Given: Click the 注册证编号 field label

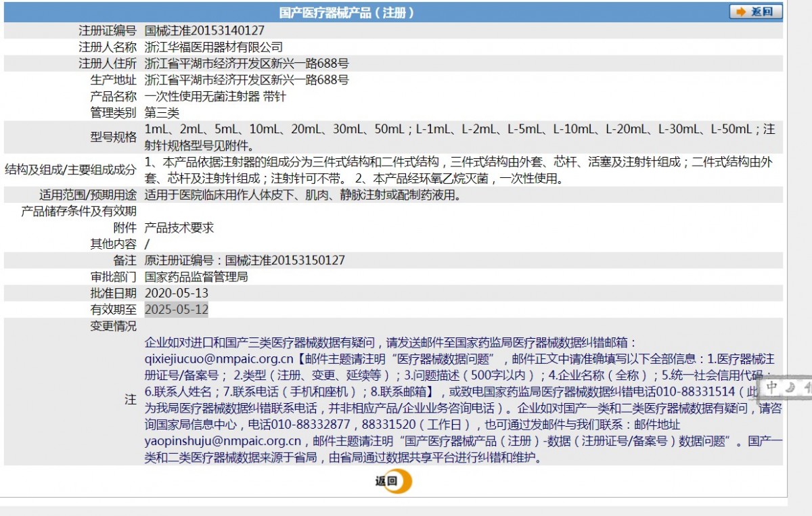Looking at the screenshot, I should pyautogui.click(x=108, y=30).
